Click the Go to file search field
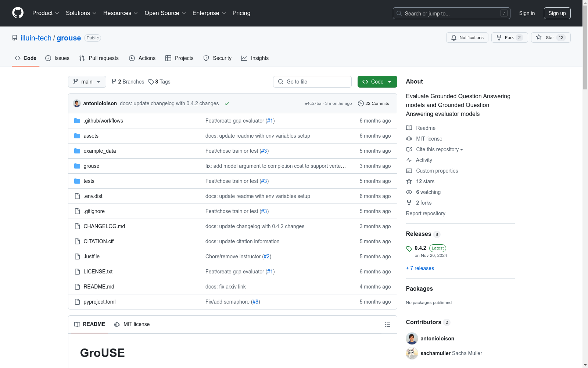Screen dimensions: 588x368 (x=312, y=82)
